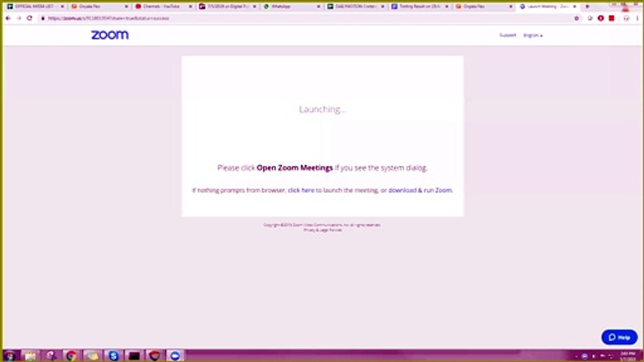The height and width of the screenshot is (362, 644).
Task: Close the Launch Meeting - Zoom tab
Action: 575,7
